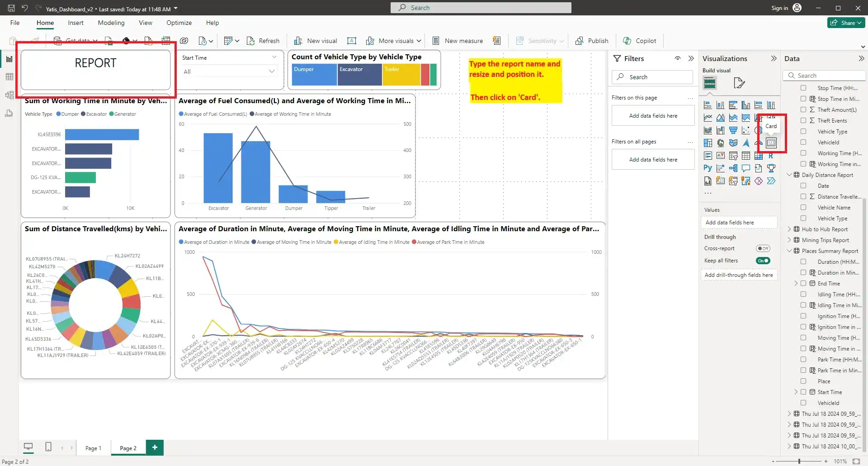Image resolution: width=868 pixels, height=466 pixels.
Task: Select the Card visual icon
Action: coord(771,143)
